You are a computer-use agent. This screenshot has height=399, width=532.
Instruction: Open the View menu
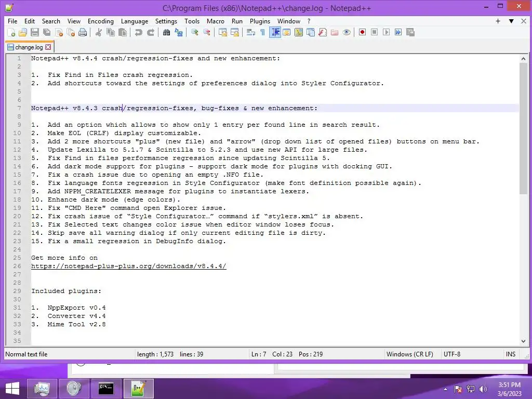(74, 21)
